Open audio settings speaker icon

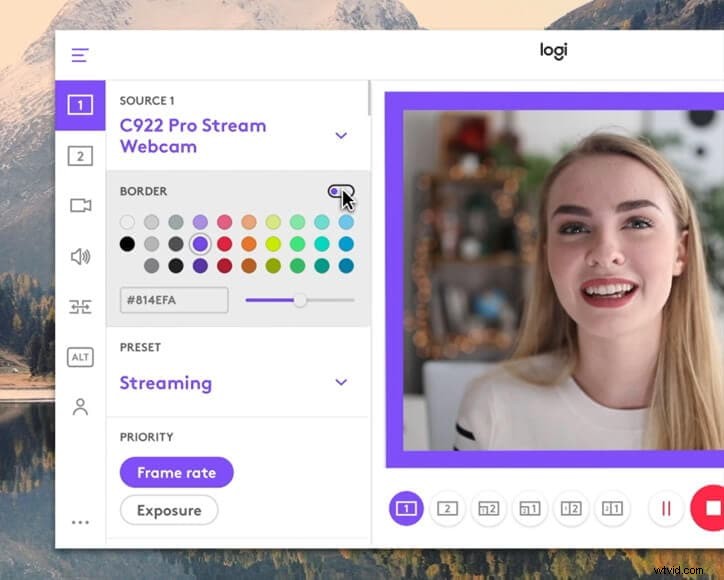click(80, 257)
